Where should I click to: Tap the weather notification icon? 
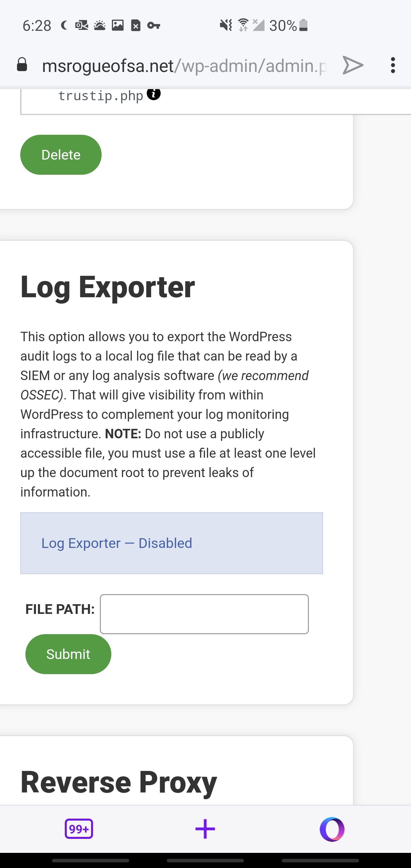coord(100,25)
